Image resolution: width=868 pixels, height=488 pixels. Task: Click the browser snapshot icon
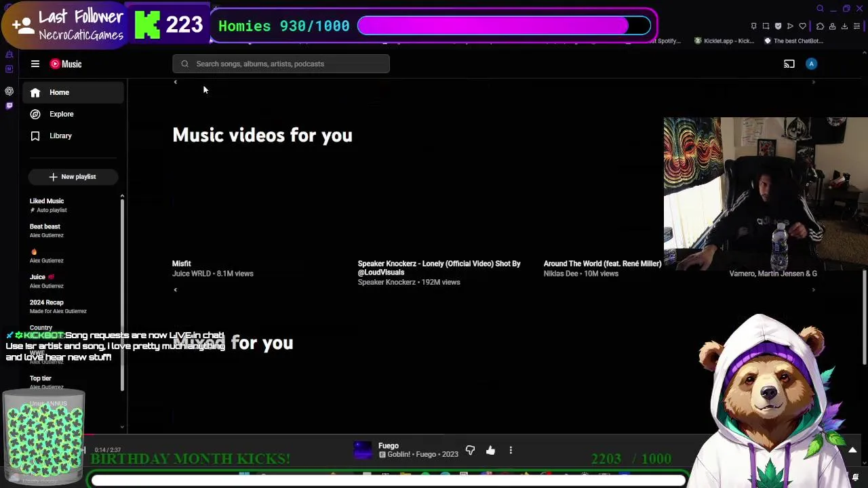pos(766,26)
